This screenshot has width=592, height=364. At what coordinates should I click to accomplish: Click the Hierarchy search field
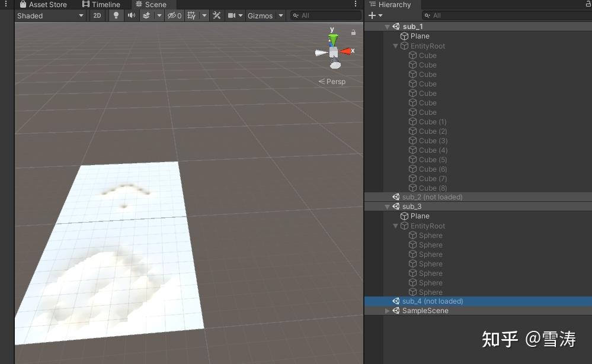pyautogui.click(x=507, y=15)
